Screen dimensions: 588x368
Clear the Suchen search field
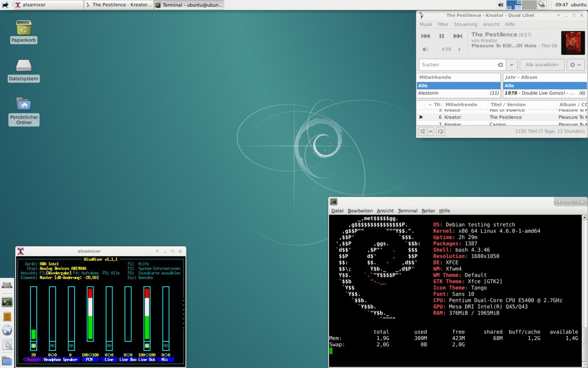500,65
